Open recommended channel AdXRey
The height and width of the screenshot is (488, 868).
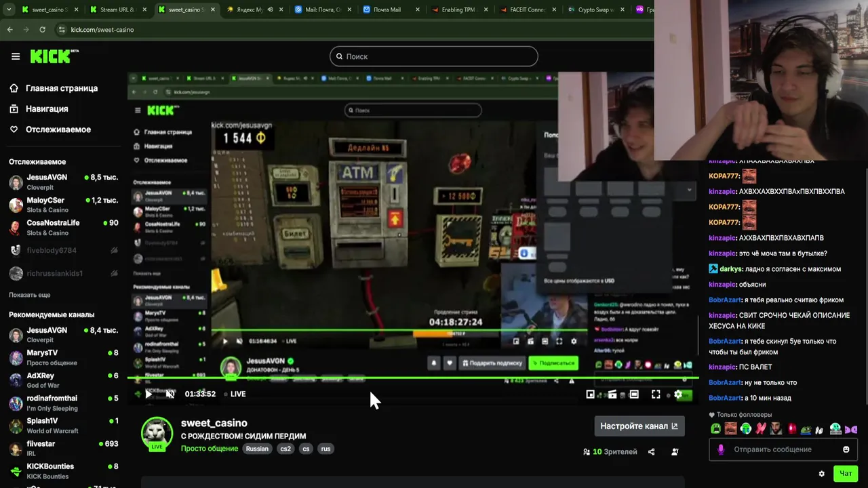[x=63, y=380]
